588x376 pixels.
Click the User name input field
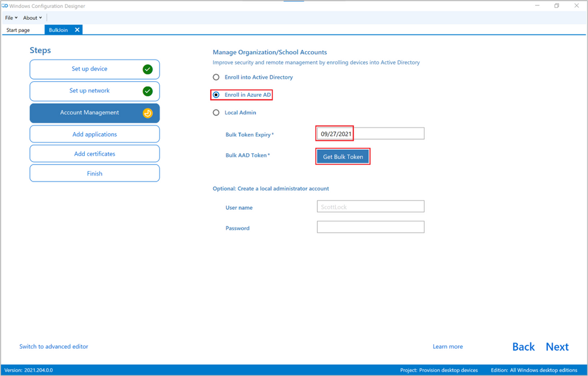[x=370, y=206]
